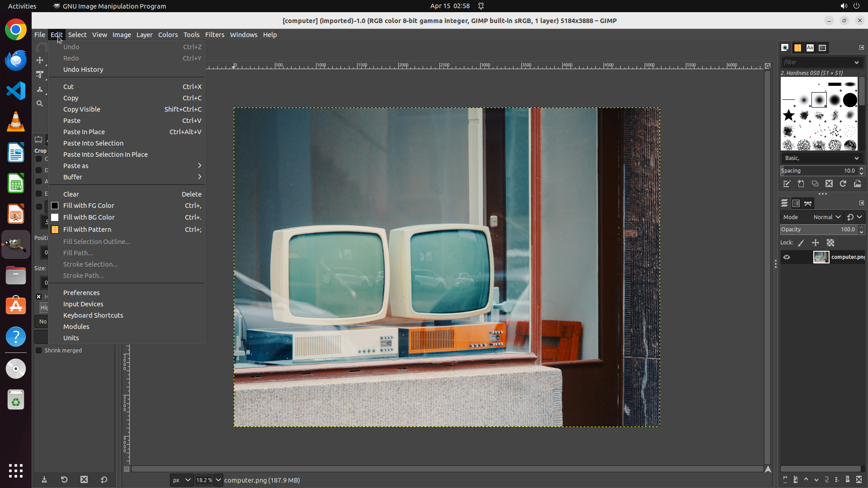
Task: Open the zoom percentage dropdown
Action: coord(218,480)
